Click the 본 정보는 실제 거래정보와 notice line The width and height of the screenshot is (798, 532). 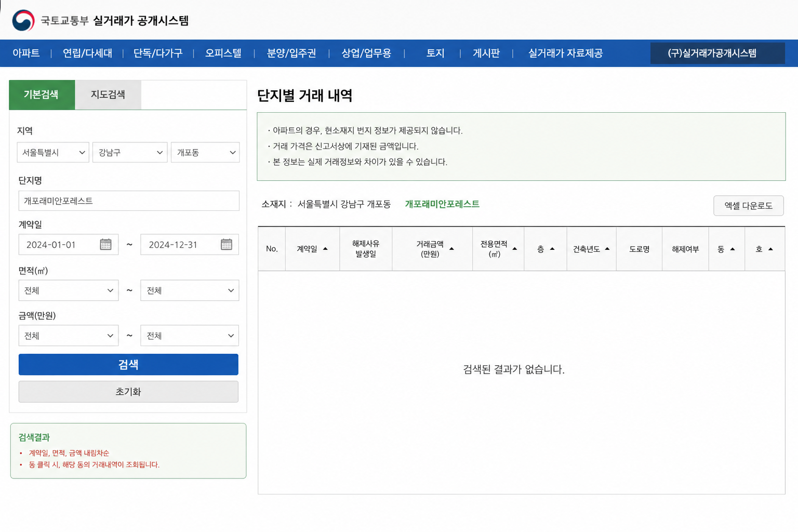pos(360,162)
